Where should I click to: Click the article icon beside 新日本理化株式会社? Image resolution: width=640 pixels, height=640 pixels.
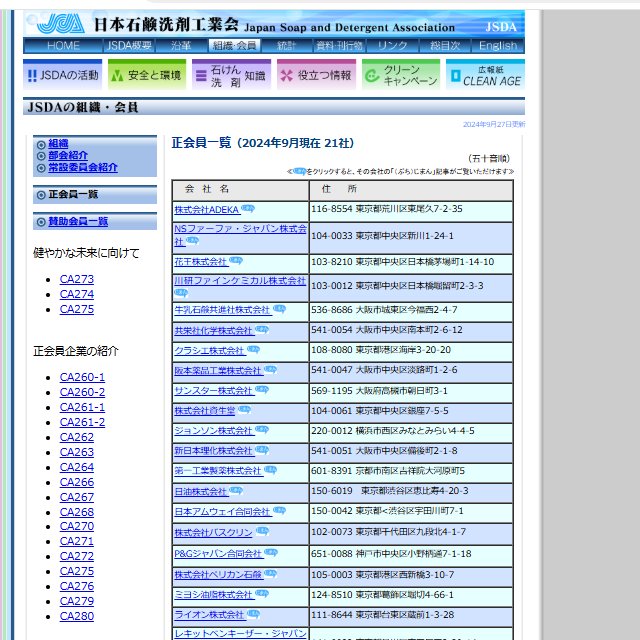coord(262,450)
